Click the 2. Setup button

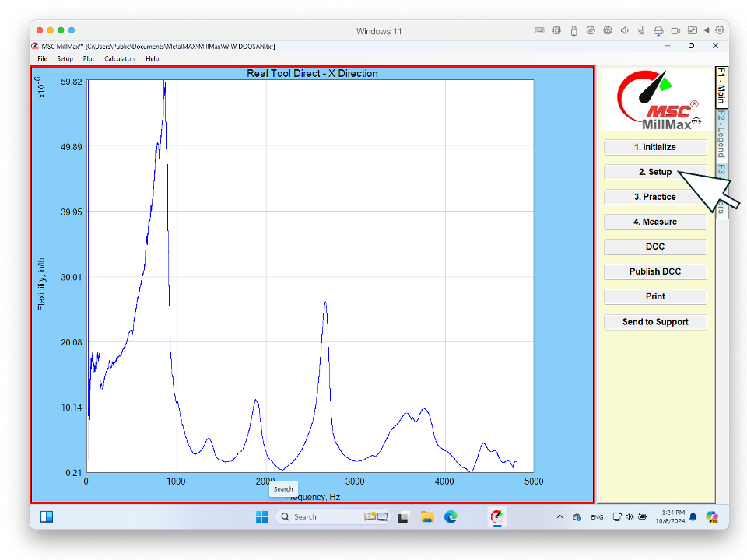point(655,172)
